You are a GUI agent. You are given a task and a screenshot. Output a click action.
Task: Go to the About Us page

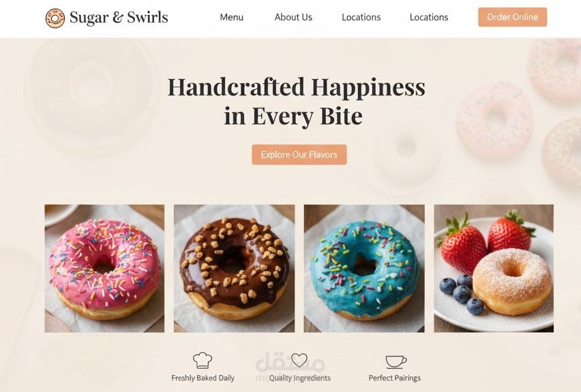(x=293, y=17)
